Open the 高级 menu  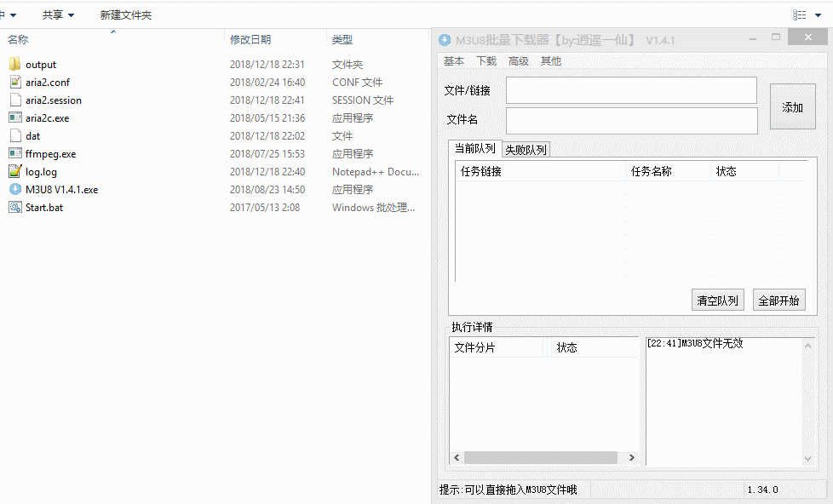click(519, 61)
